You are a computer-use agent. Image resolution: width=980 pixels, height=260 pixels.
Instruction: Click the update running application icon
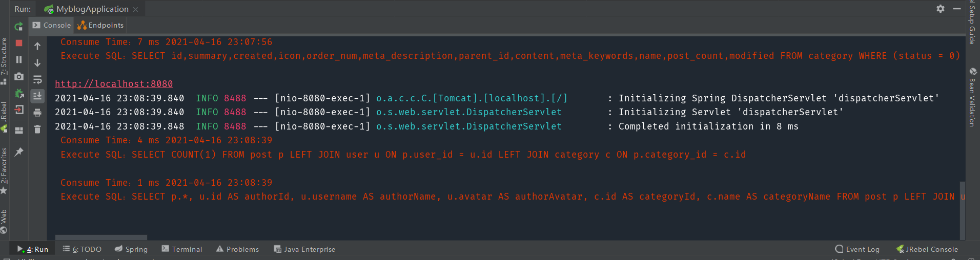click(x=19, y=93)
